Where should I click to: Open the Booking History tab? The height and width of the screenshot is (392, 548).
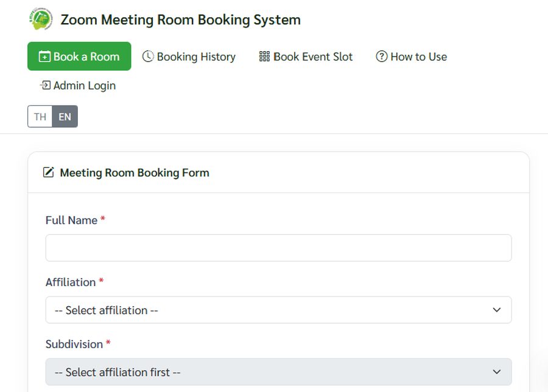pyautogui.click(x=189, y=56)
